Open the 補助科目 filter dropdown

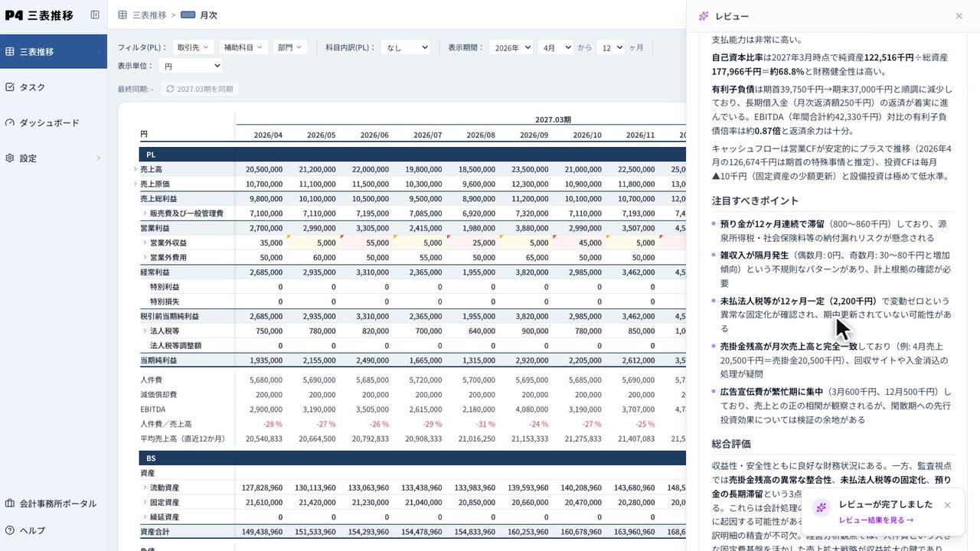(x=243, y=47)
